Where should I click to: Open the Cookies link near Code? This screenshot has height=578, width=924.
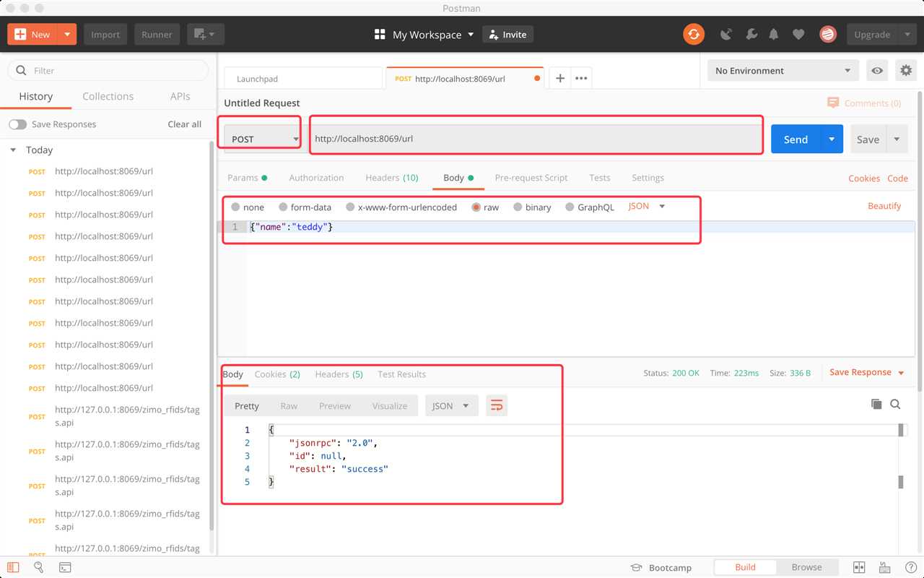(x=864, y=178)
